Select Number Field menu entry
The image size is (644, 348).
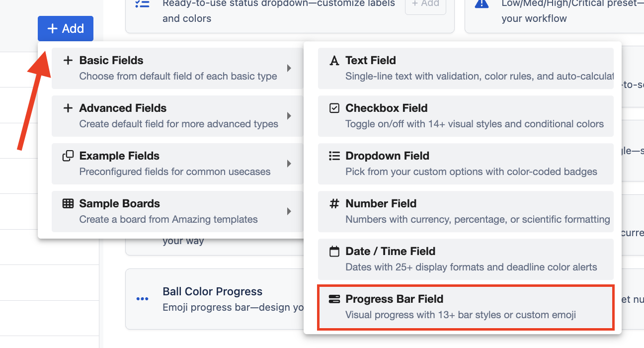(465, 211)
